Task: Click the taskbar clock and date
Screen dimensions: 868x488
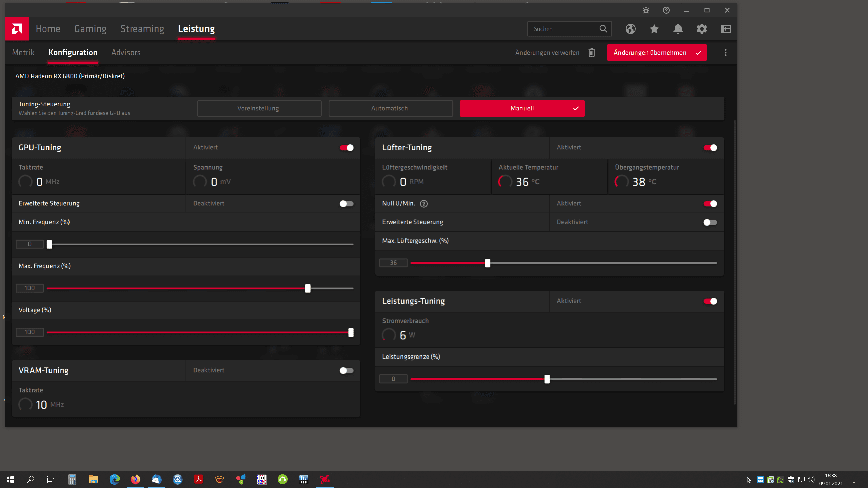Action: pos(831,480)
